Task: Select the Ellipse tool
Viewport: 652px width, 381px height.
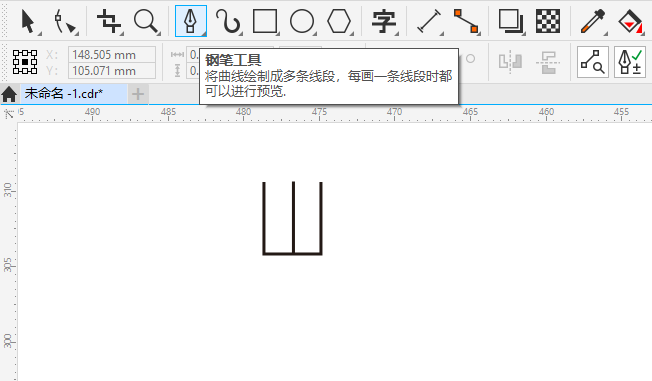Action: (302, 21)
